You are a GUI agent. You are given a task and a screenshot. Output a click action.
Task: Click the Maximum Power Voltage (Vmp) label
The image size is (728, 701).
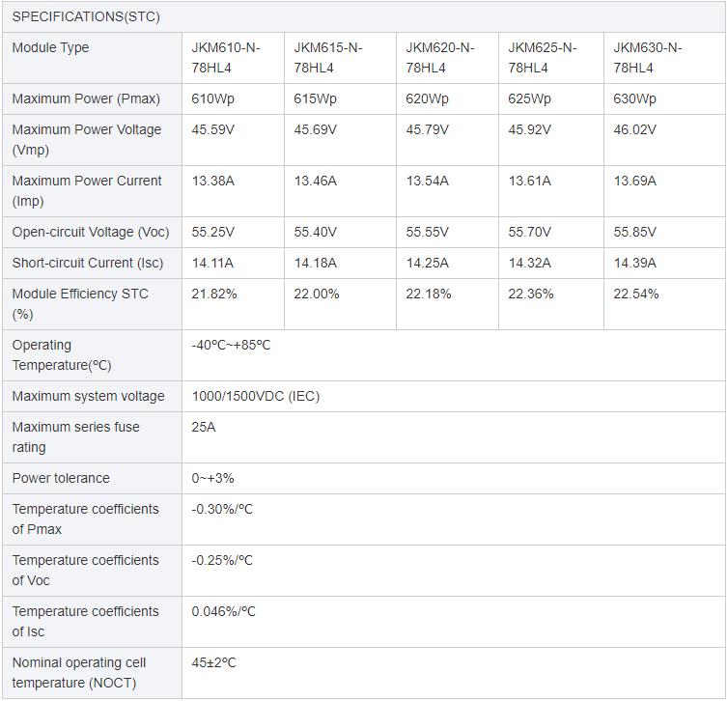coord(87,139)
